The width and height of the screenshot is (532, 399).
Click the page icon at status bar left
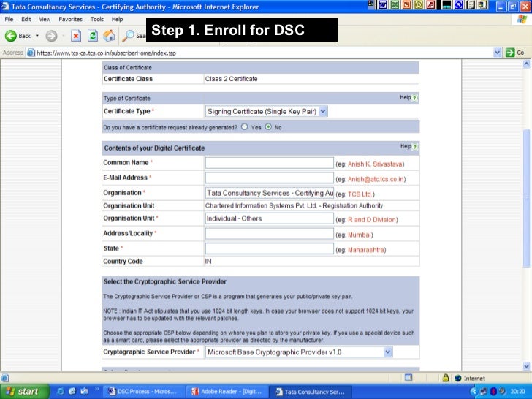point(5,378)
